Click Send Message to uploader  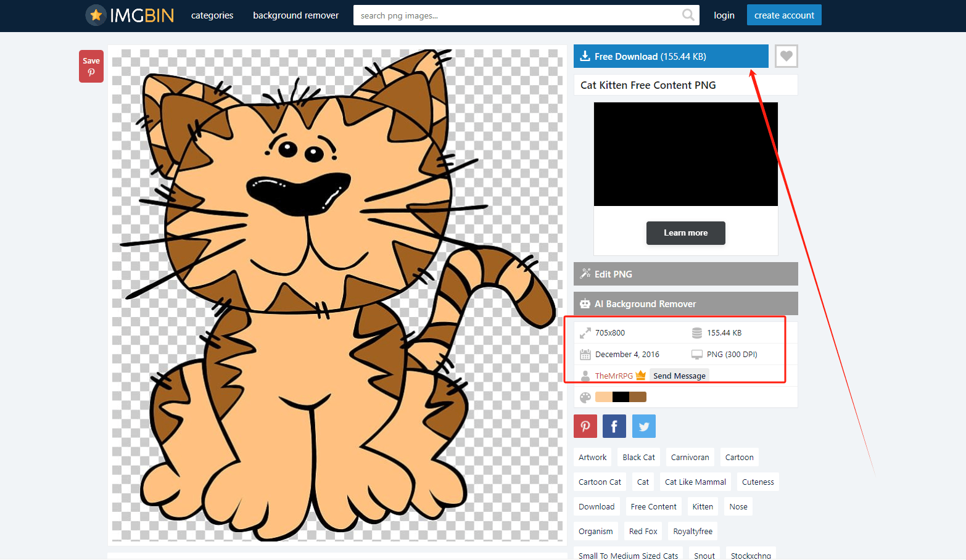click(x=679, y=376)
